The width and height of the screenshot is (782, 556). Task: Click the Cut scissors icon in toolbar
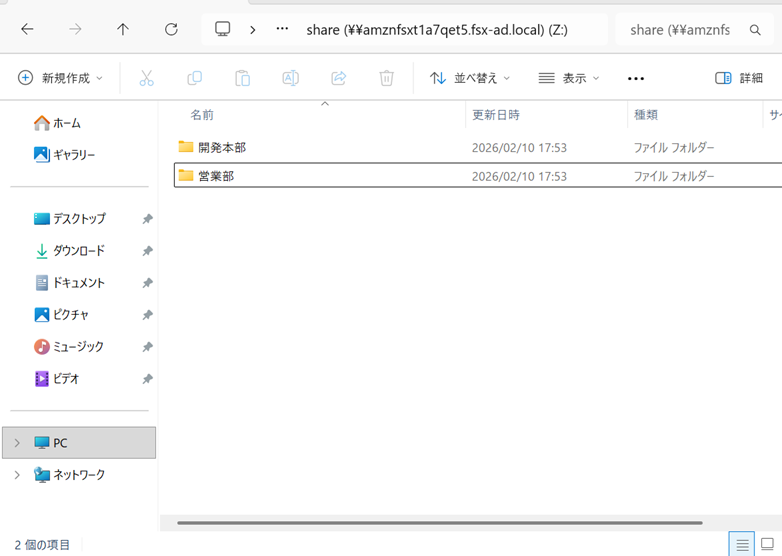tap(146, 78)
